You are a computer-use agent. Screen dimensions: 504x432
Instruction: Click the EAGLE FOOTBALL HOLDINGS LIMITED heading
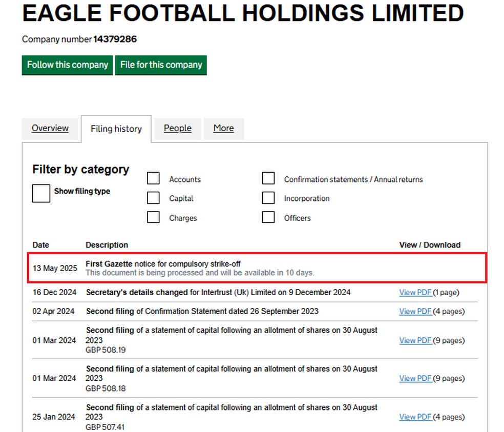pyautogui.click(x=242, y=14)
